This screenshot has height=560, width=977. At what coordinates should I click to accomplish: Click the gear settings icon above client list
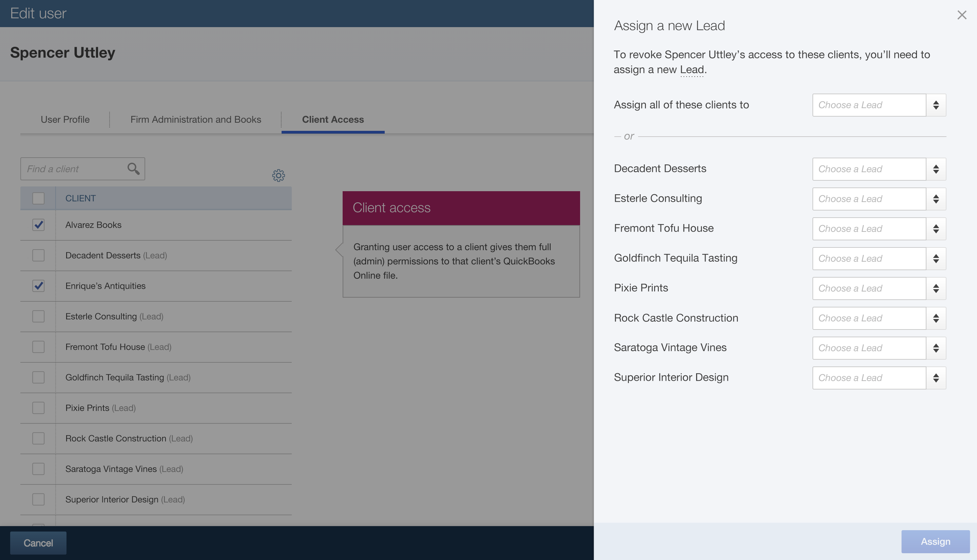pos(278,175)
